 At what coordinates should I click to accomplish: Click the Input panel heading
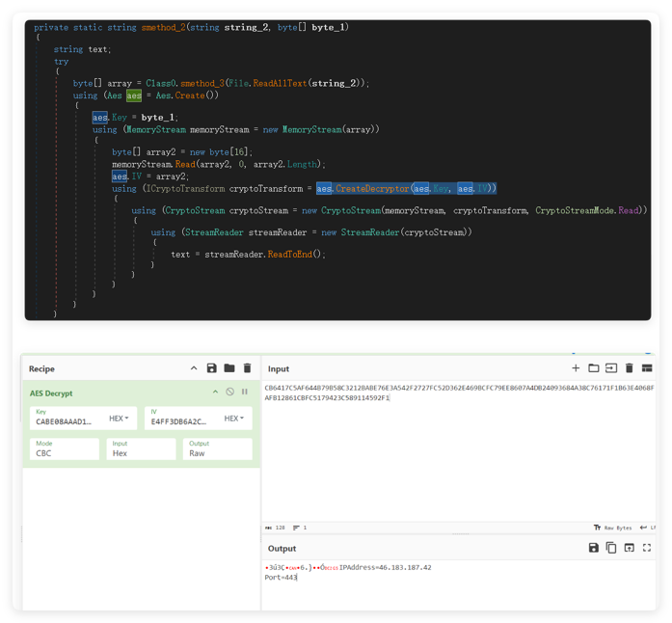pyautogui.click(x=279, y=368)
